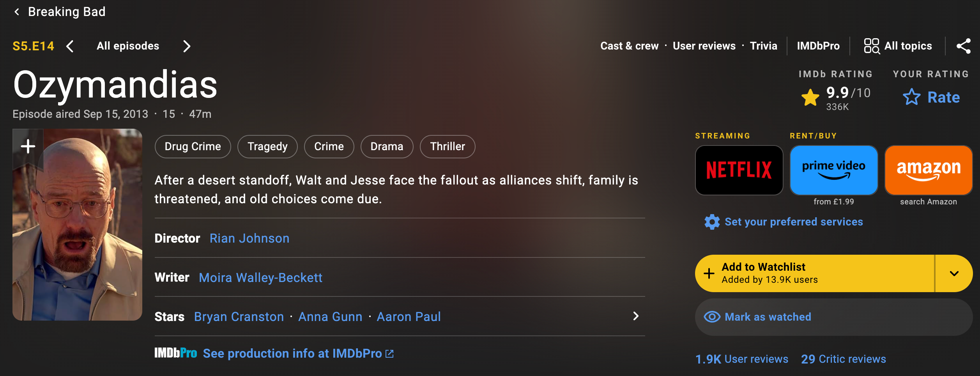
Task: Go to next episode arrow
Action: point(187,46)
